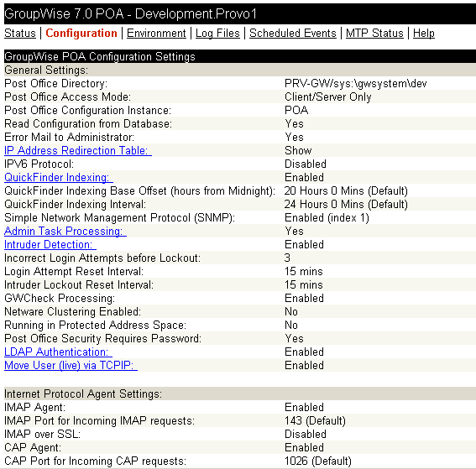Click 'No' for Netware Clustering Enabled
476x469 pixels.
pyautogui.click(x=291, y=311)
